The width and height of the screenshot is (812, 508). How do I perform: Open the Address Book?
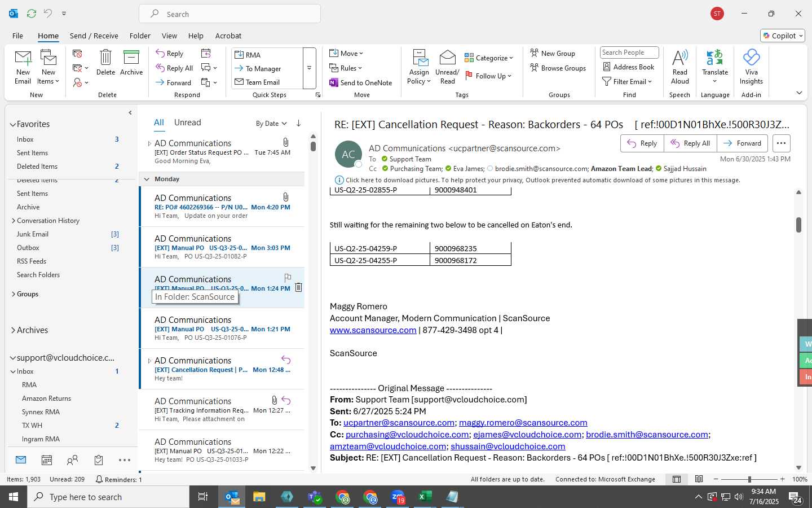click(629, 67)
